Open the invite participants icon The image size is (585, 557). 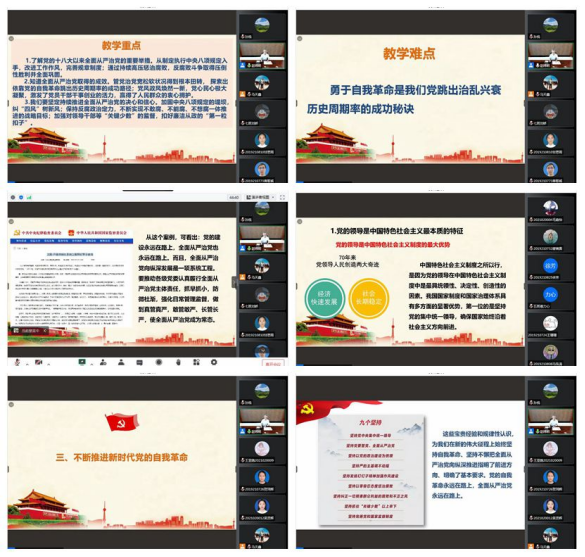(x=103, y=362)
